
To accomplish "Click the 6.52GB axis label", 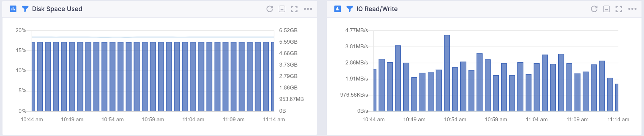I will click(x=288, y=30).
